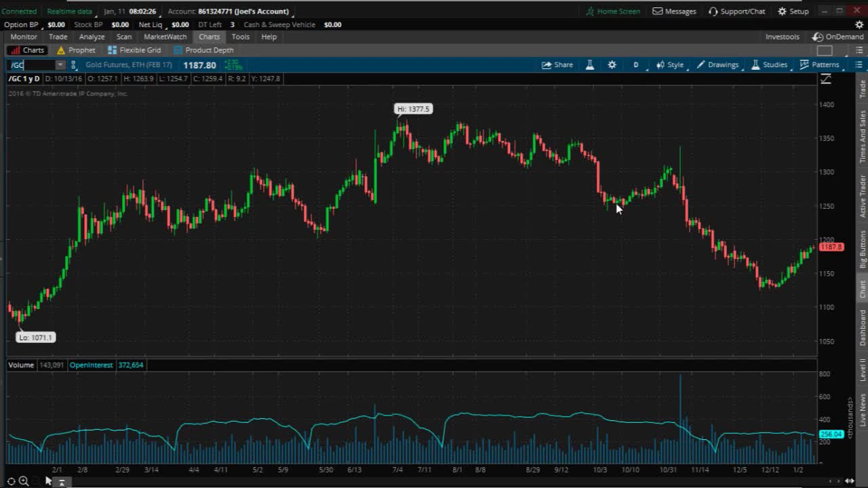Open the Product Depth subtab

[x=203, y=50]
